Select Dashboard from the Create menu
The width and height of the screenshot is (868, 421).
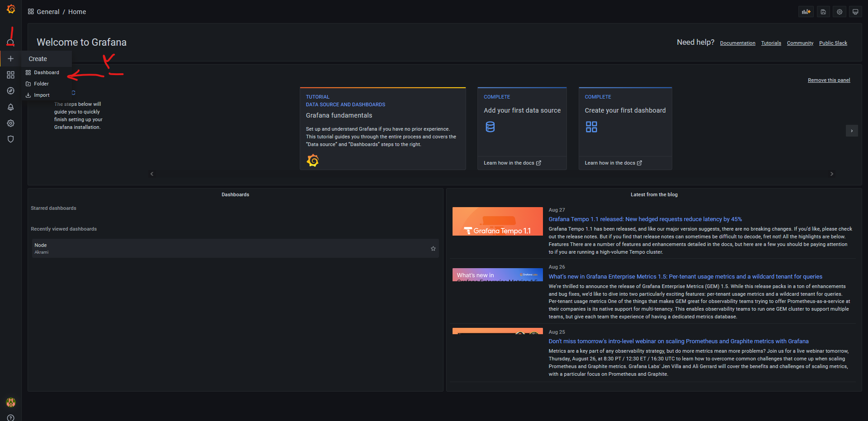tap(46, 72)
